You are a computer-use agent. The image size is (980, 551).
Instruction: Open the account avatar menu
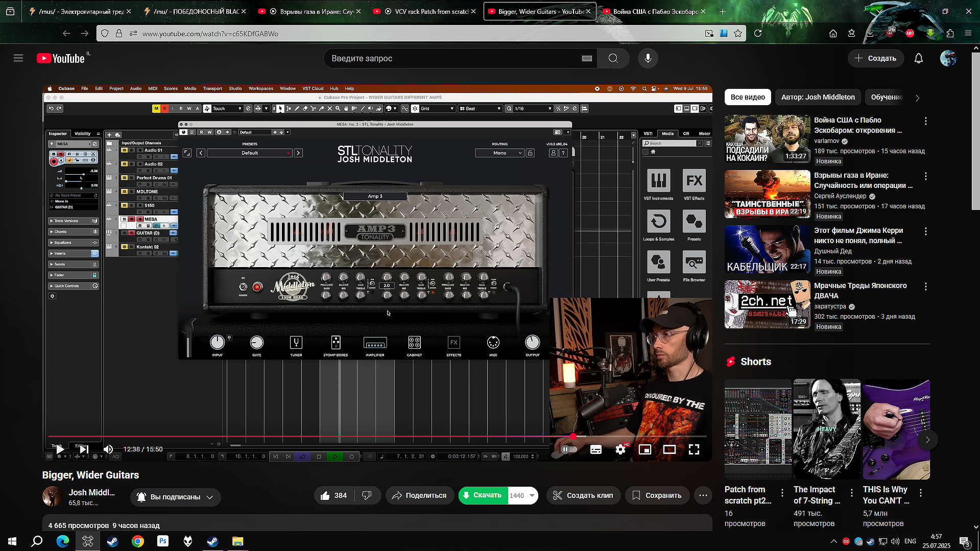[948, 58]
